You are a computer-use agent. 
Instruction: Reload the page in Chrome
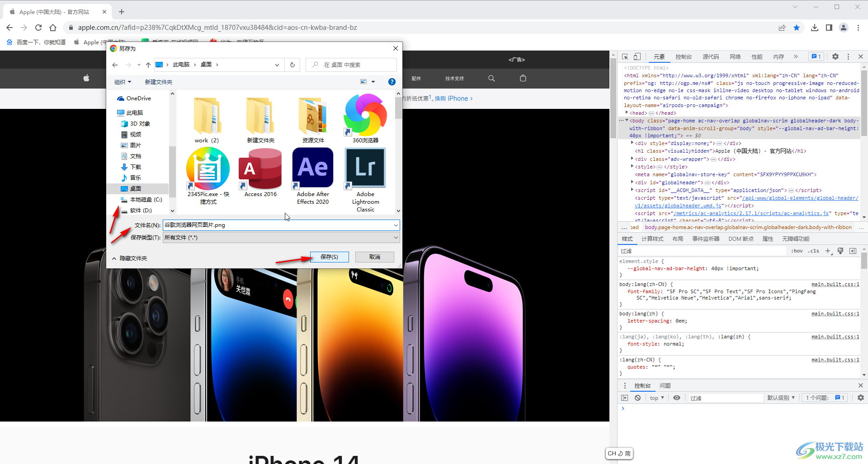[38, 28]
